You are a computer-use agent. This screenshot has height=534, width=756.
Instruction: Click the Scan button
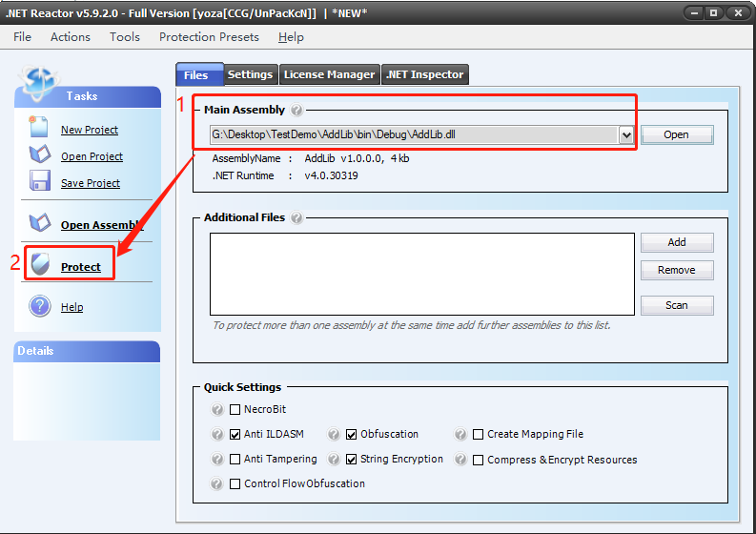tap(677, 305)
